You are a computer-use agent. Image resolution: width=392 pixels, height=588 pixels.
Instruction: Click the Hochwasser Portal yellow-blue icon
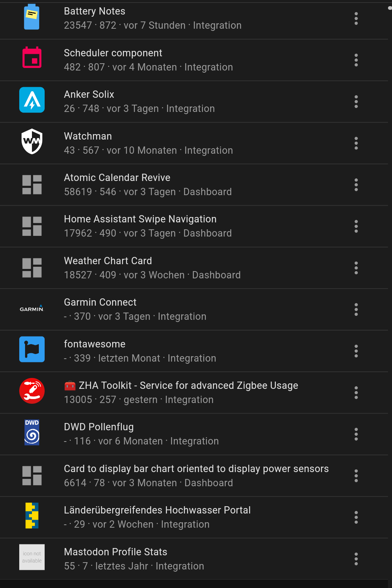[x=32, y=516]
